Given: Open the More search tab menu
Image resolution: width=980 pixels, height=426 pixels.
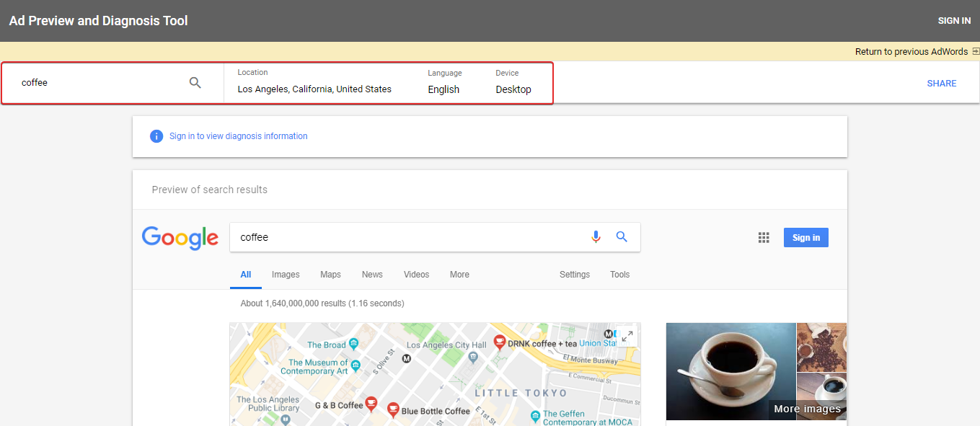Looking at the screenshot, I should coord(459,275).
